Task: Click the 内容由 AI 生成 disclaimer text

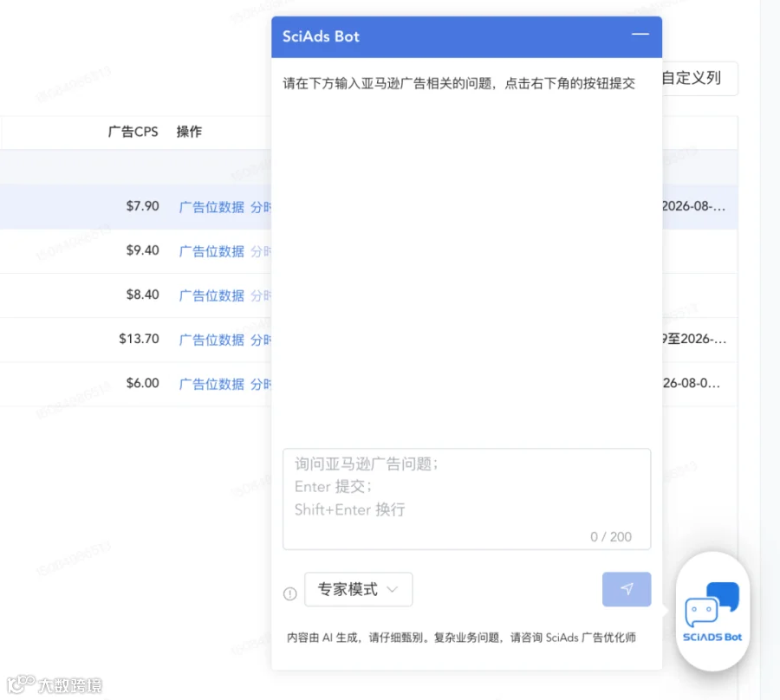Action: click(x=461, y=638)
